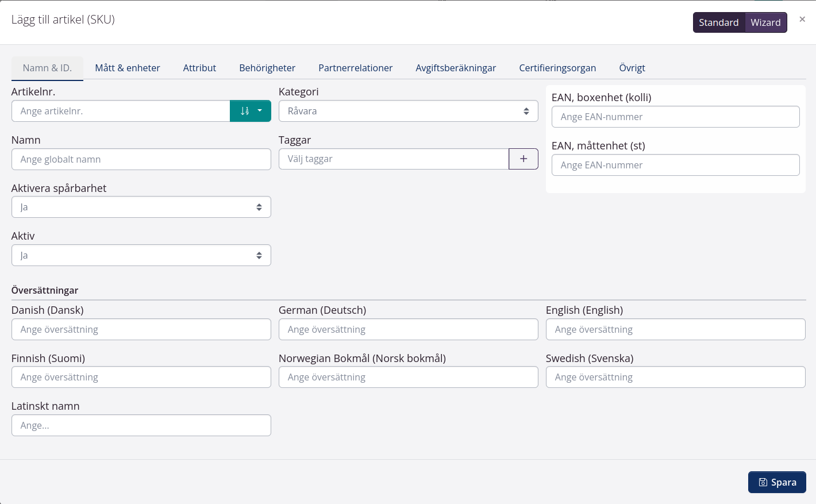
Task: Select Standard mode toggle
Action: (718, 22)
